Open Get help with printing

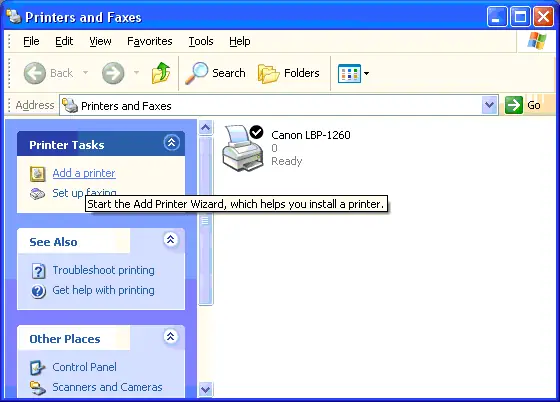click(104, 290)
